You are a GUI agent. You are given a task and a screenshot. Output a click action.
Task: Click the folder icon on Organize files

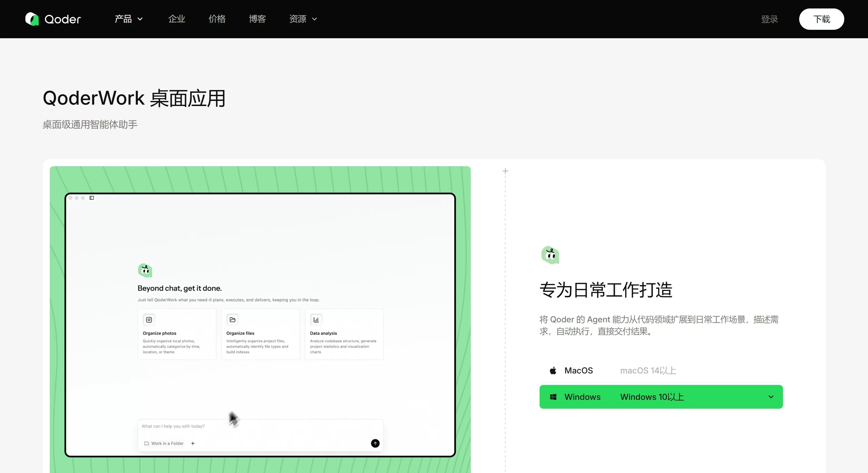(233, 320)
